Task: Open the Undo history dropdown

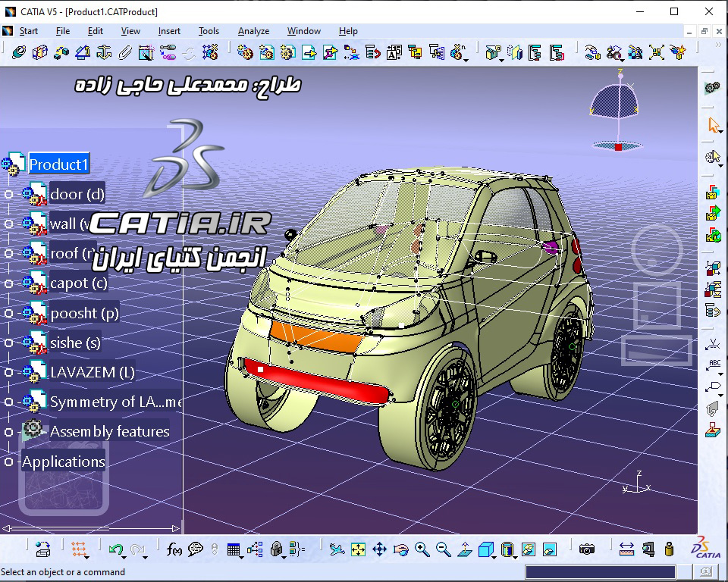Action: (x=124, y=557)
